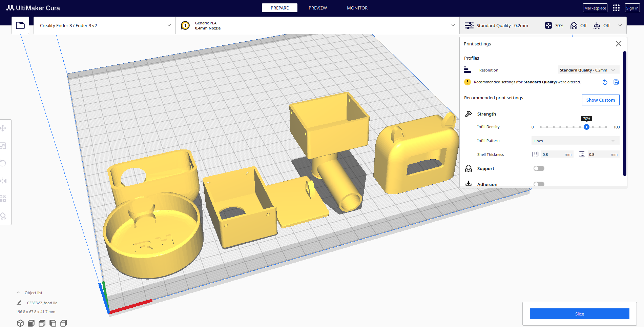Image resolution: width=644 pixels, height=327 pixels.
Task: Open the Marketplace
Action: pyautogui.click(x=595, y=8)
